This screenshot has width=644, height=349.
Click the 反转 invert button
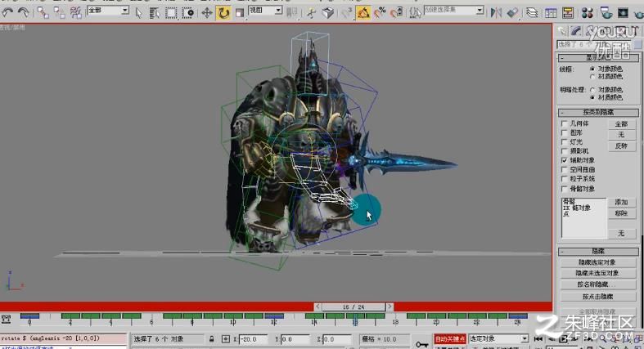(621, 146)
